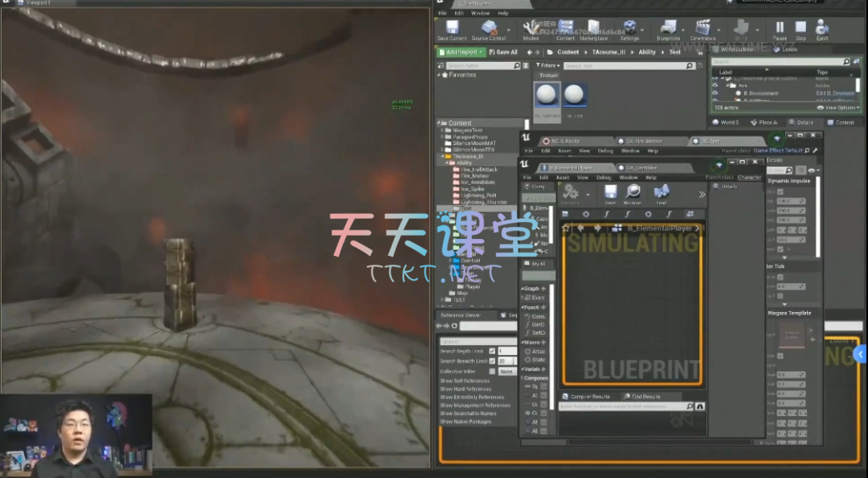Click the Save Current toolbar icon
868x478 pixels.
pyautogui.click(x=452, y=30)
